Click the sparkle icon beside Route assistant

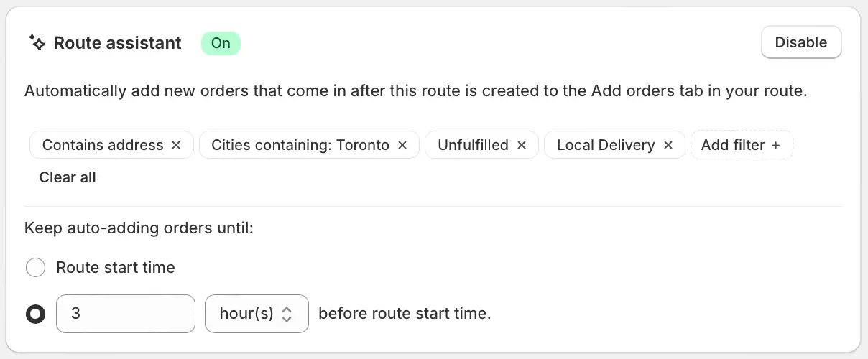pos(37,42)
